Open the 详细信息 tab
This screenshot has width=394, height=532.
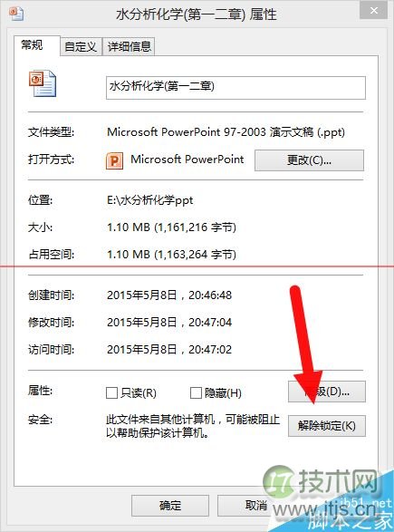(129, 46)
